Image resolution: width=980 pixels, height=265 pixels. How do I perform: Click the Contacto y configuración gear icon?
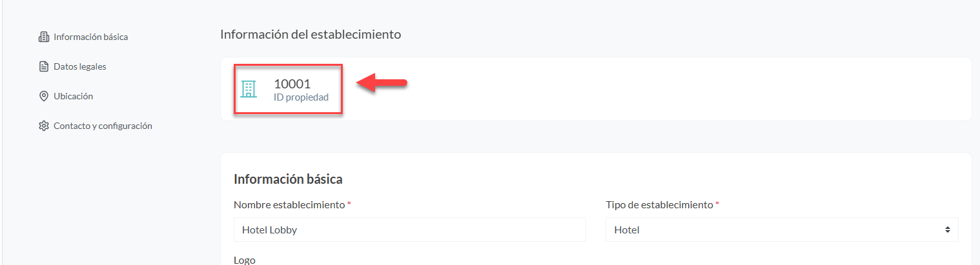click(44, 126)
